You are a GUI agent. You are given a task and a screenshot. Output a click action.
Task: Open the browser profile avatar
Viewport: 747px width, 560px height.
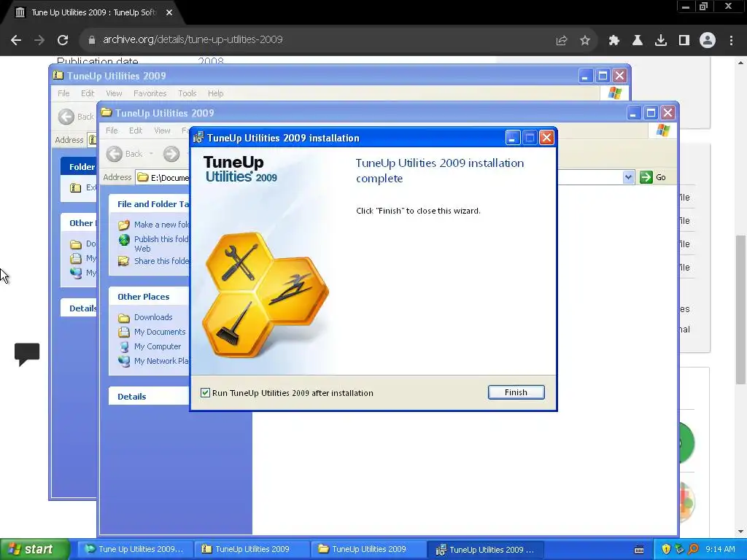pyautogui.click(x=708, y=41)
